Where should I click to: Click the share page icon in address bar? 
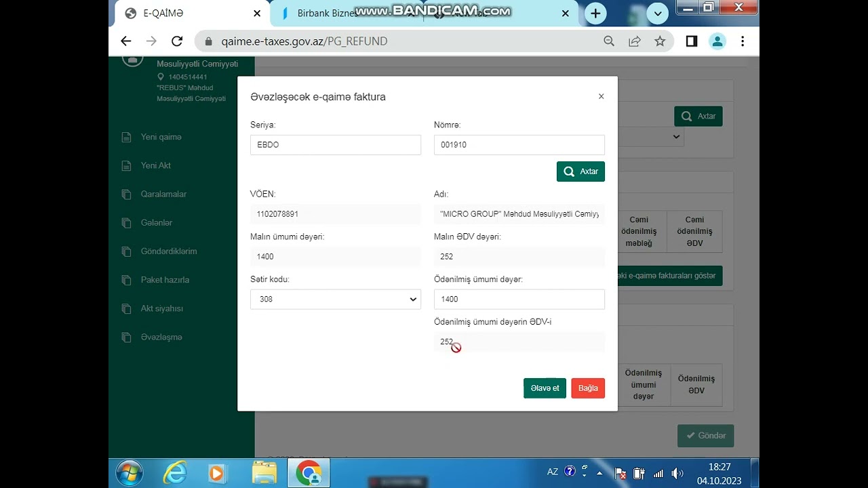(x=635, y=41)
